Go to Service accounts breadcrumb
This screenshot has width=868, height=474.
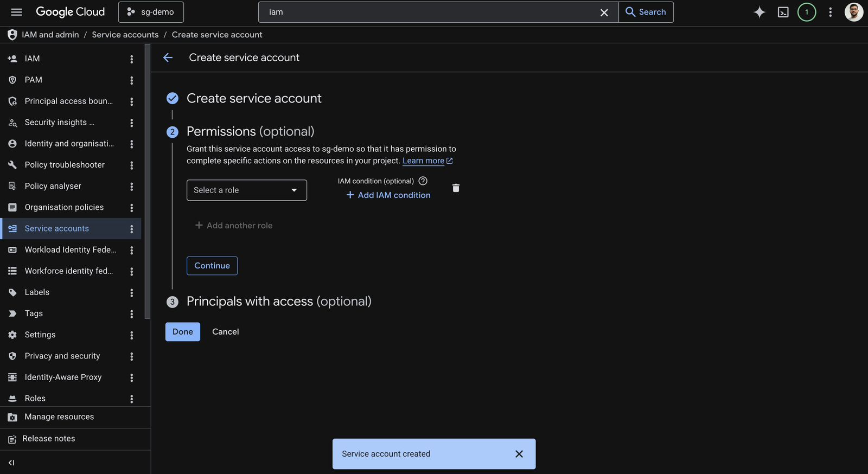point(125,35)
